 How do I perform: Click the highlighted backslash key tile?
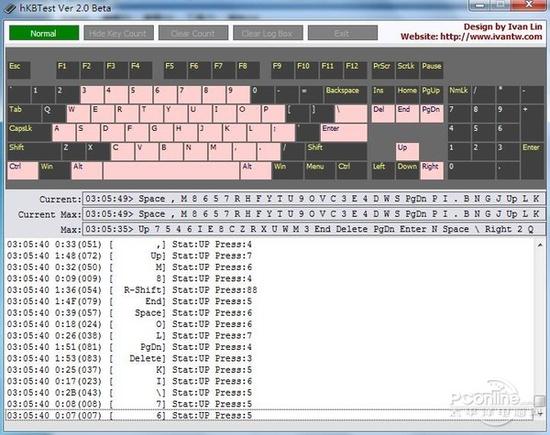click(351, 113)
